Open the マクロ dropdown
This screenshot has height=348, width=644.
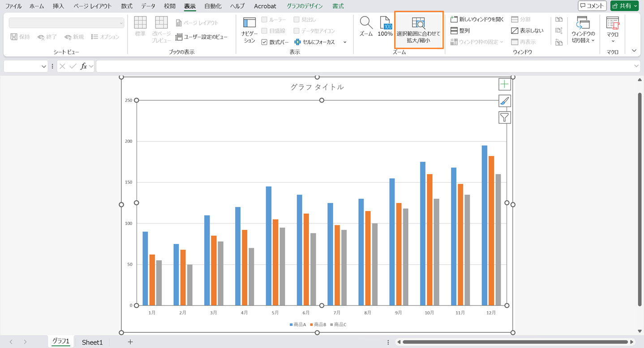pyautogui.click(x=613, y=30)
